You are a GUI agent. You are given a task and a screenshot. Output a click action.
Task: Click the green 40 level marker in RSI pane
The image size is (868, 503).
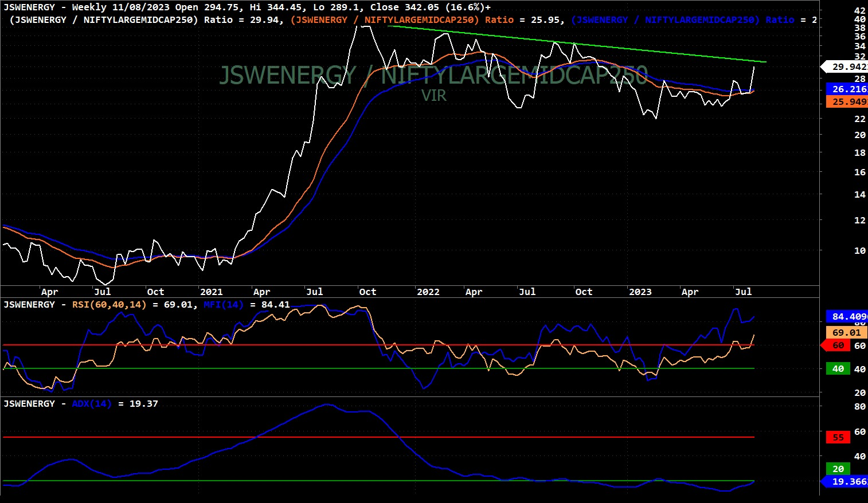838,369
